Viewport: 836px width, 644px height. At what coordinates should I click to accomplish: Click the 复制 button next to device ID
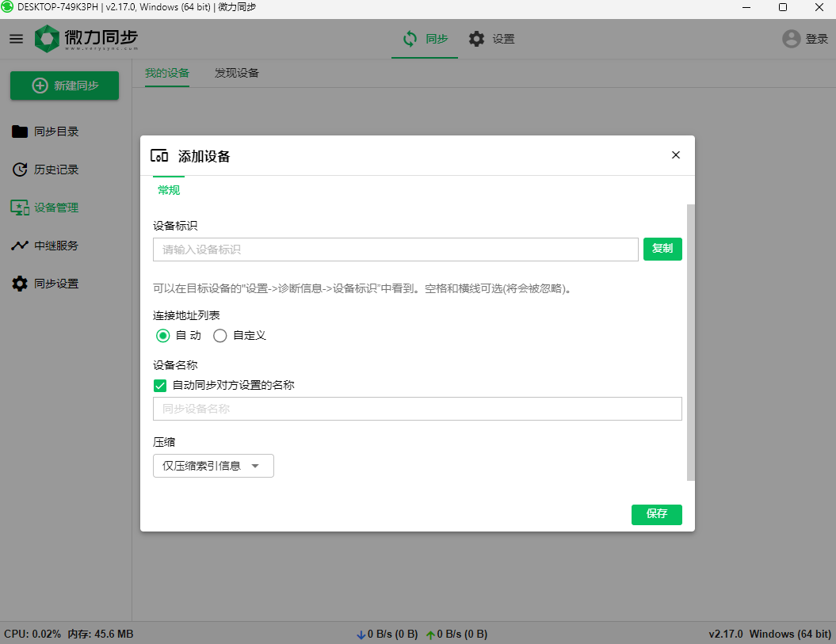(x=662, y=249)
